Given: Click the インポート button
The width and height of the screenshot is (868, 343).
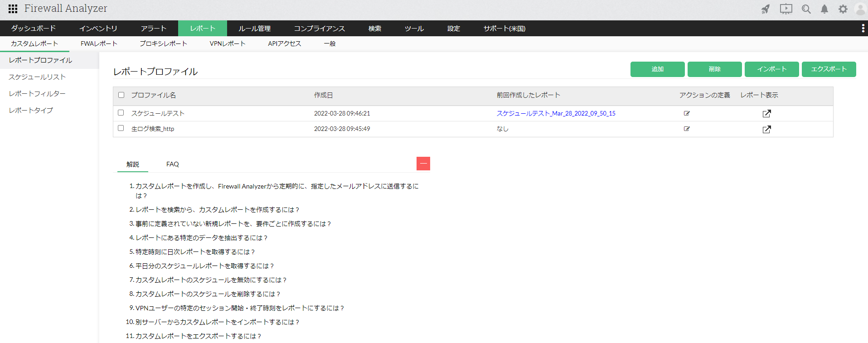Looking at the screenshot, I should (772, 69).
